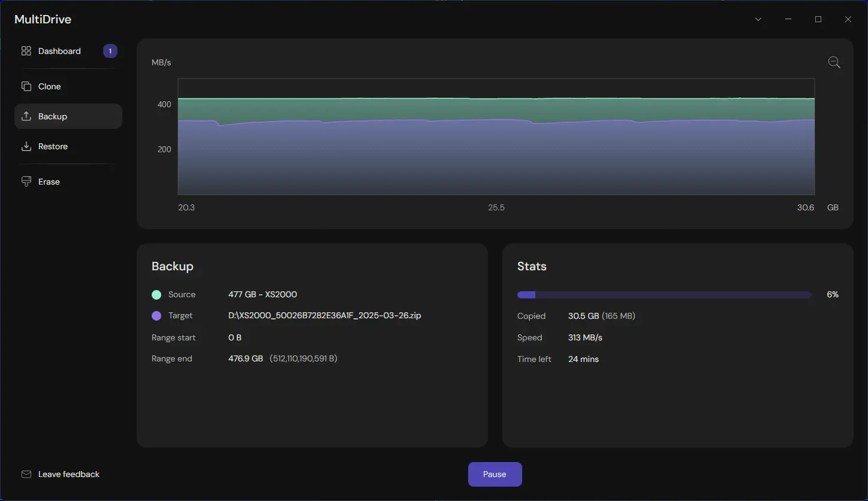Select the Clone drive icon
The width and height of the screenshot is (868, 501).
click(26, 86)
